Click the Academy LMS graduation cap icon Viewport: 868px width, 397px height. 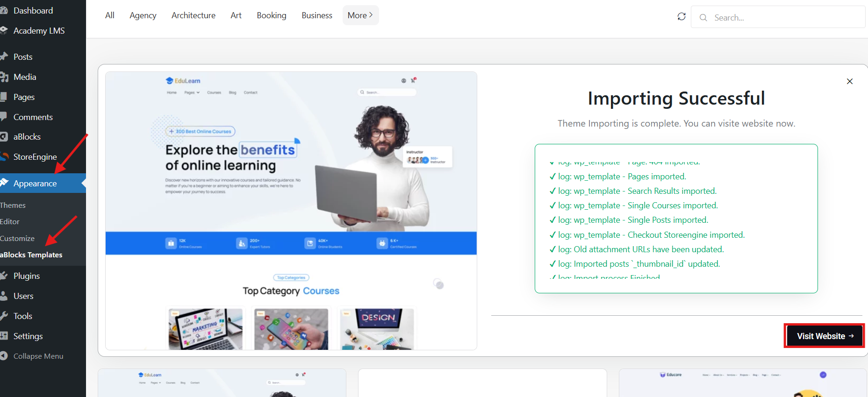tap(4, 31)
